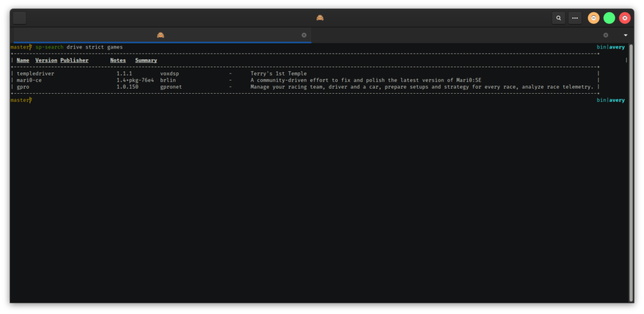Viewport: 644px width, 314px height.
Task: Click the mari0-ce package name
Action: pyautogui.click(x=29, y=80)
